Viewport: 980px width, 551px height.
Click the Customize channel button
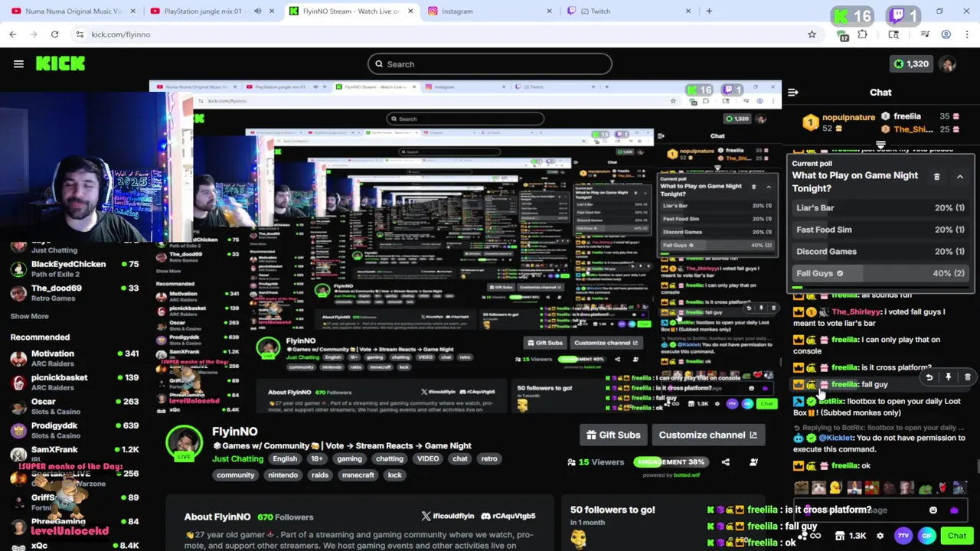708,435
